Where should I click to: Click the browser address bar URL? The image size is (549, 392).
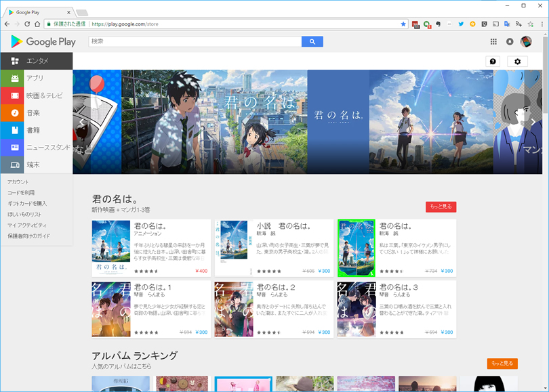coord(125,24)
